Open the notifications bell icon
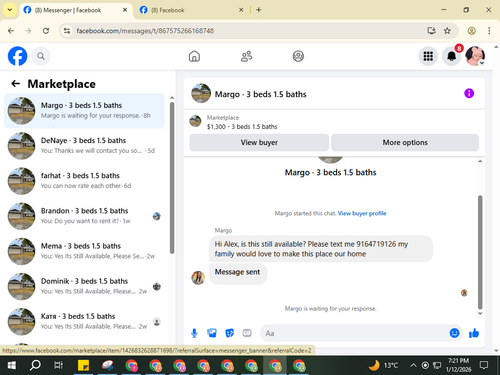This screenshot has height=375, width=500. point(451,56)
